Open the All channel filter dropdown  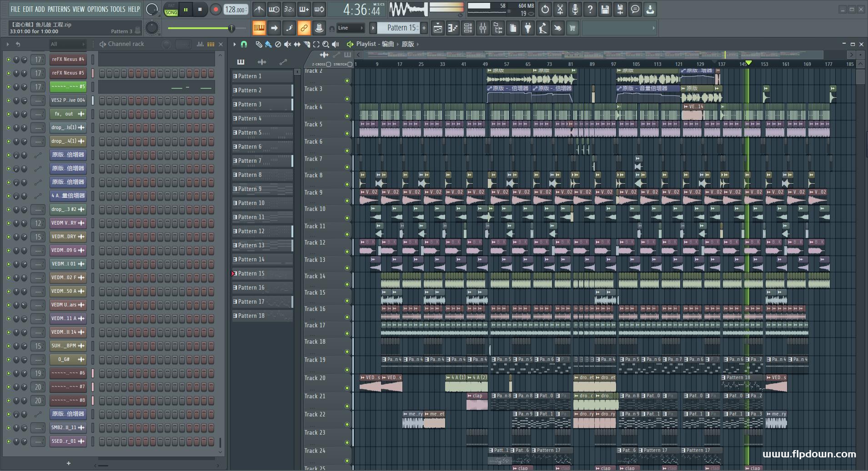click(68, 44)
